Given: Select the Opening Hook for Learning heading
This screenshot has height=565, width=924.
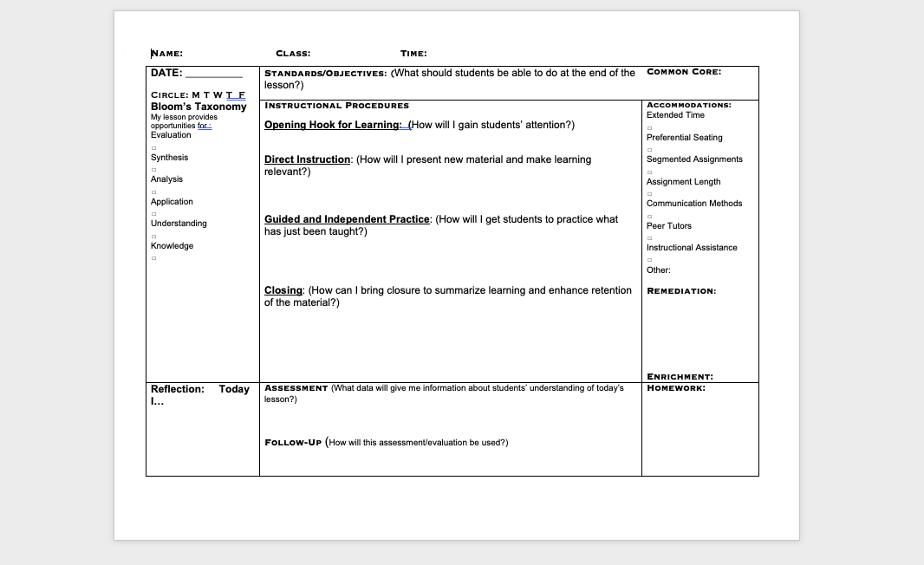Looking at the screenshot, I should tap(332, 124).
